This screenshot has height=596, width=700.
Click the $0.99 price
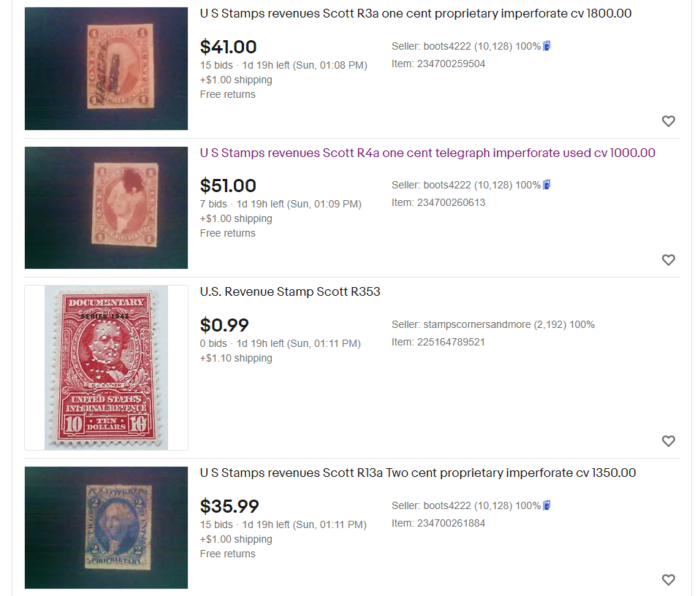coord(224,325)
